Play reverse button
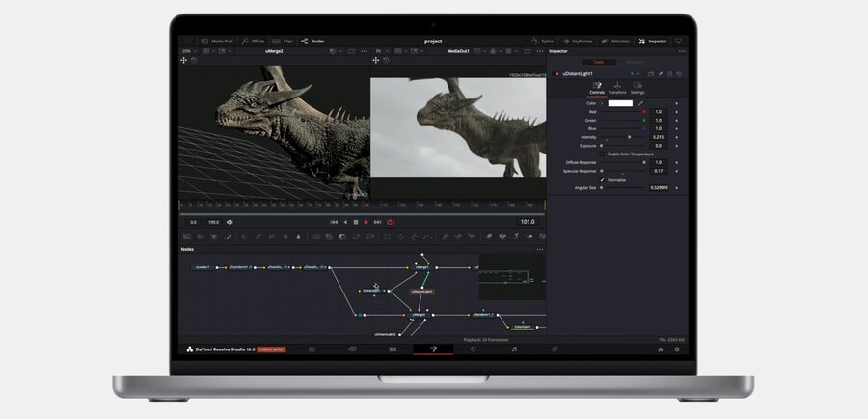Screen dimensions: 868x419 click(x=345, y=222)
